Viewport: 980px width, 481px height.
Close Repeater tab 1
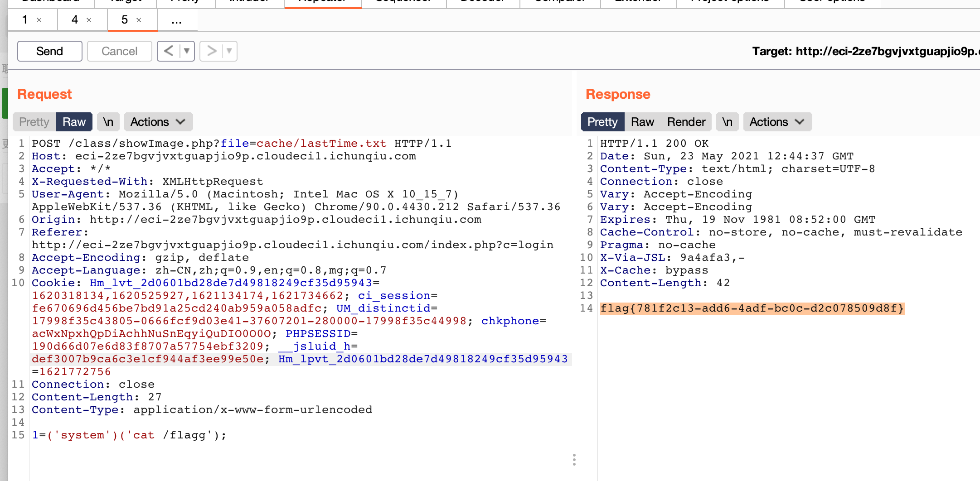coord(39,20)
